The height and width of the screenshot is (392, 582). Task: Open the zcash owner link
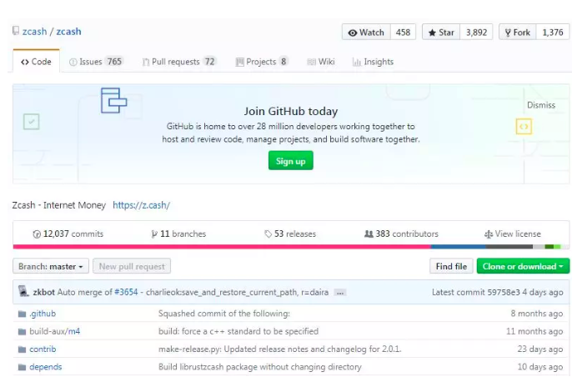(x=34, y=32)
